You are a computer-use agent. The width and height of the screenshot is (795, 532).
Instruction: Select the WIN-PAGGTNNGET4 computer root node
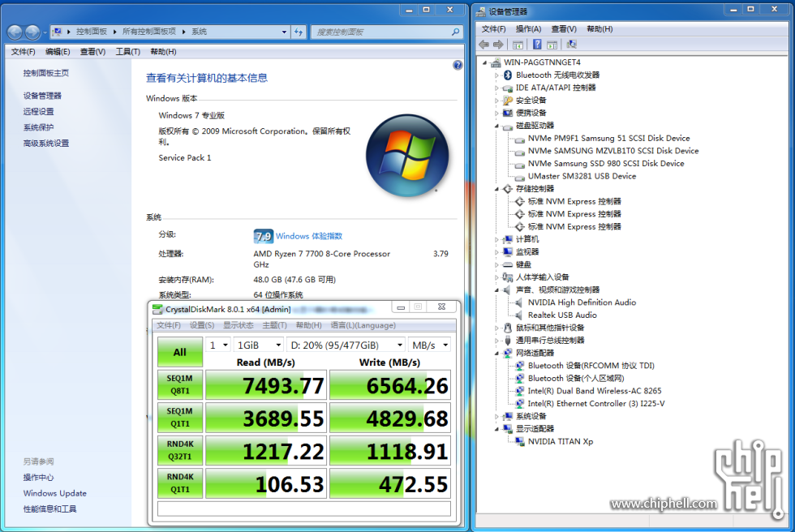(x=542, y=62)
